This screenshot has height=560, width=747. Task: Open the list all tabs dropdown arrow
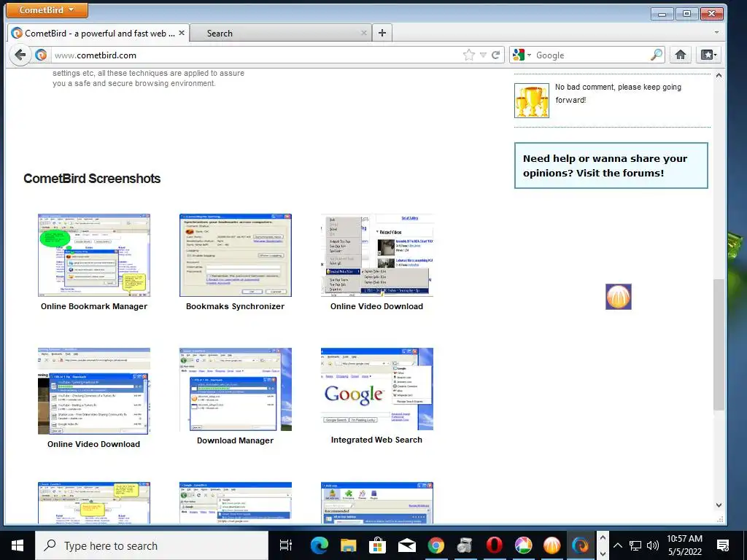point(716,32)
